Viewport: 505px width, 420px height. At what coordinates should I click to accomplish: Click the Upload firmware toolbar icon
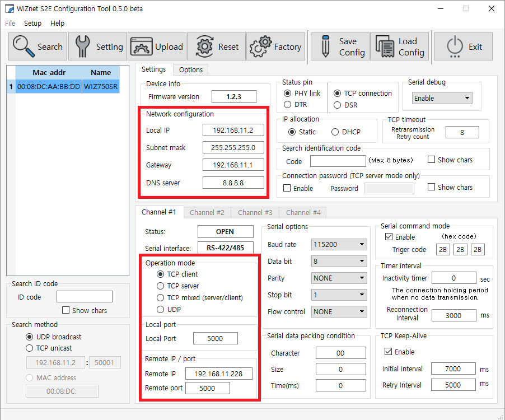pos(142,46)
